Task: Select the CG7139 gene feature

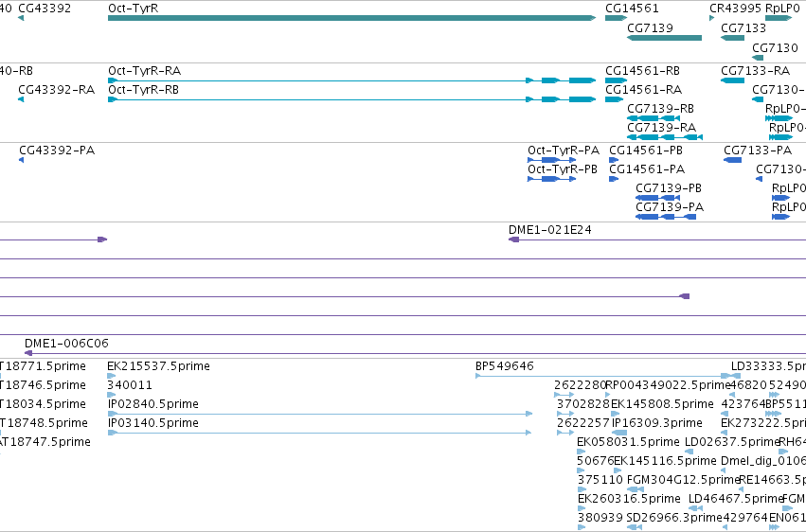Action: [664, 38]
